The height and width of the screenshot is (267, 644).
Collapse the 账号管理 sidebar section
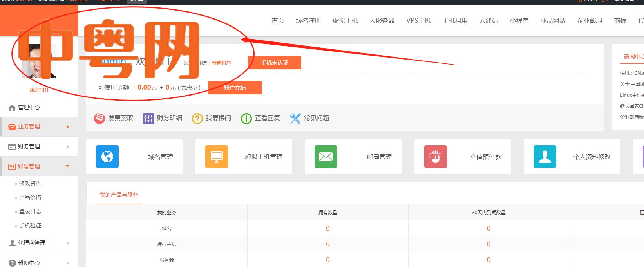39,167
